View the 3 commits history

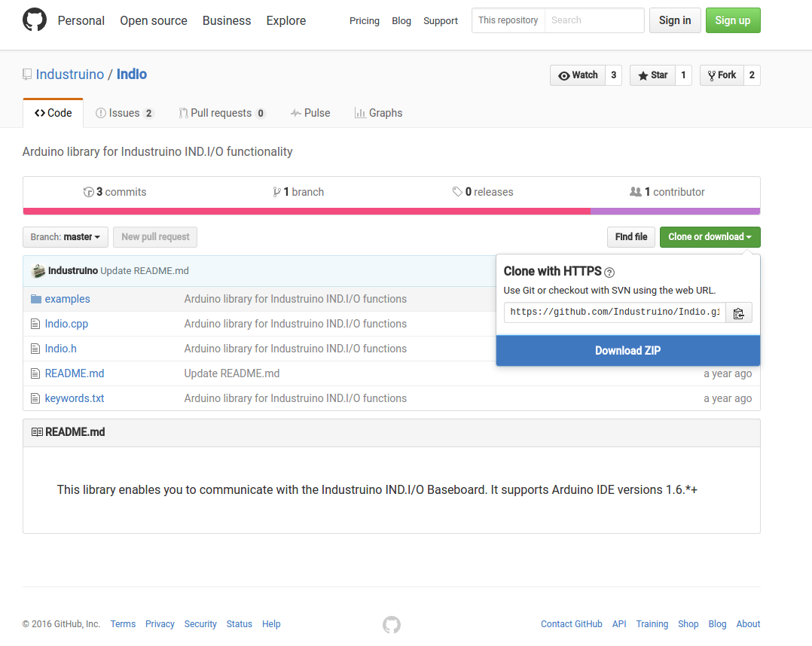click(115, 192)
